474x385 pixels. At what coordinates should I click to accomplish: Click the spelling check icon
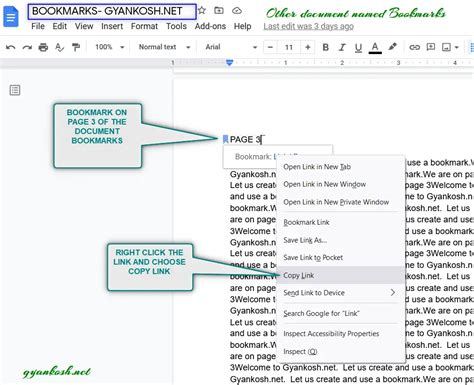(x=59, y=47)
